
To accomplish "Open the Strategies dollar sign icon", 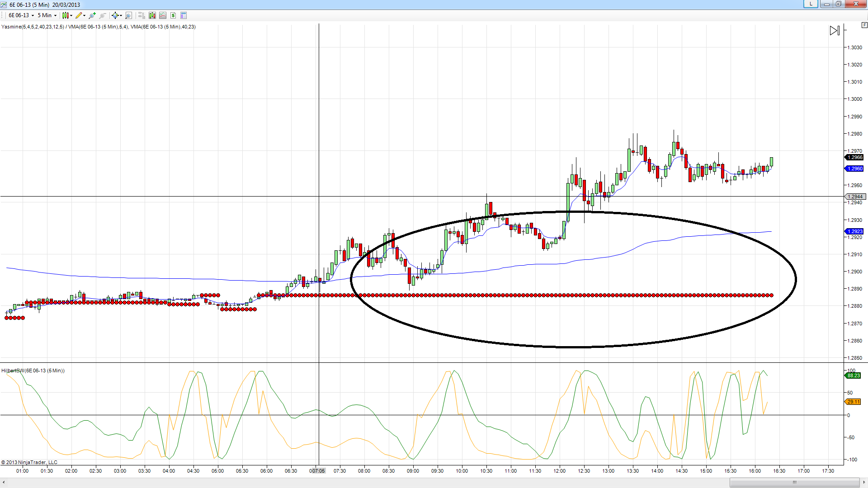I will 173,15.
